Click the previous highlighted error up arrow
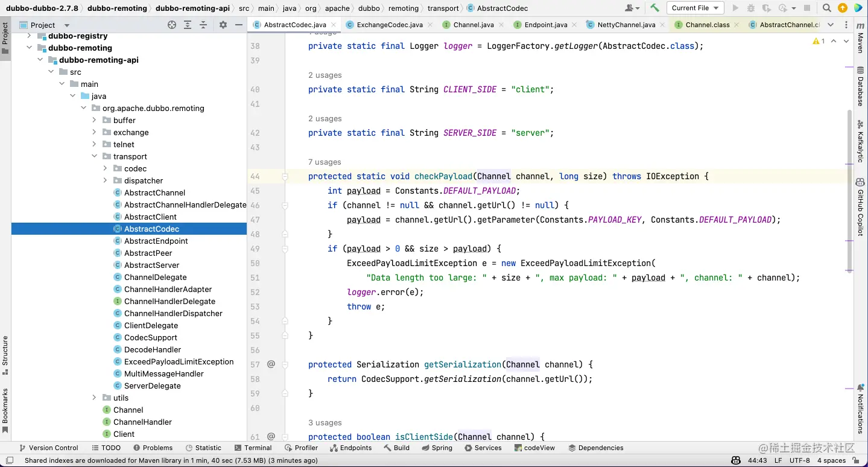Viewport: 868px width, 467px height. point(834,41)
